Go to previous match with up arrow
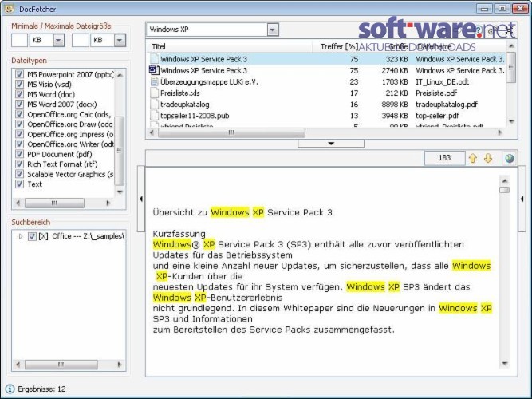 [x=473, y=158]
